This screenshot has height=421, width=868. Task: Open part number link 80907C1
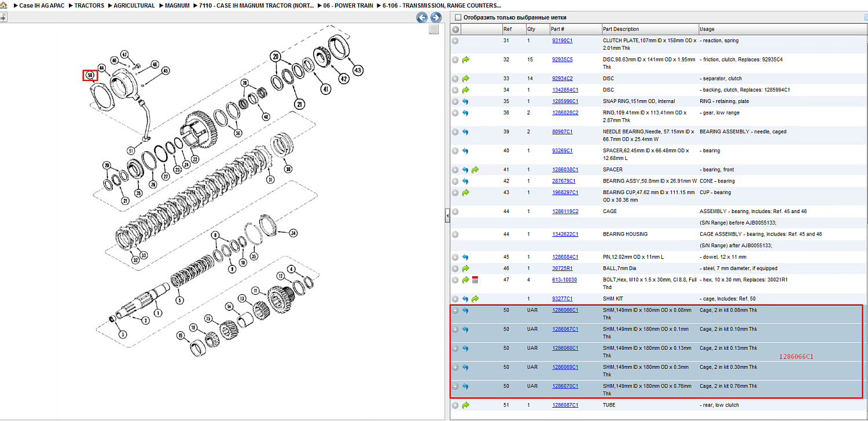562,131
